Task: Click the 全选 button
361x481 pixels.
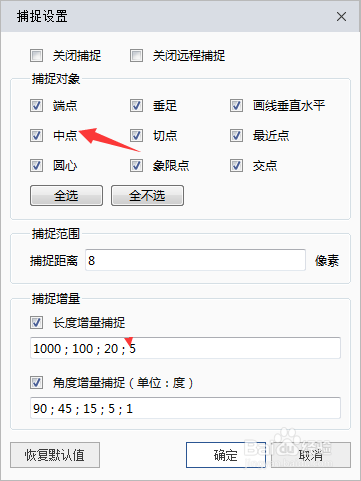Action: tap(66, 196)
